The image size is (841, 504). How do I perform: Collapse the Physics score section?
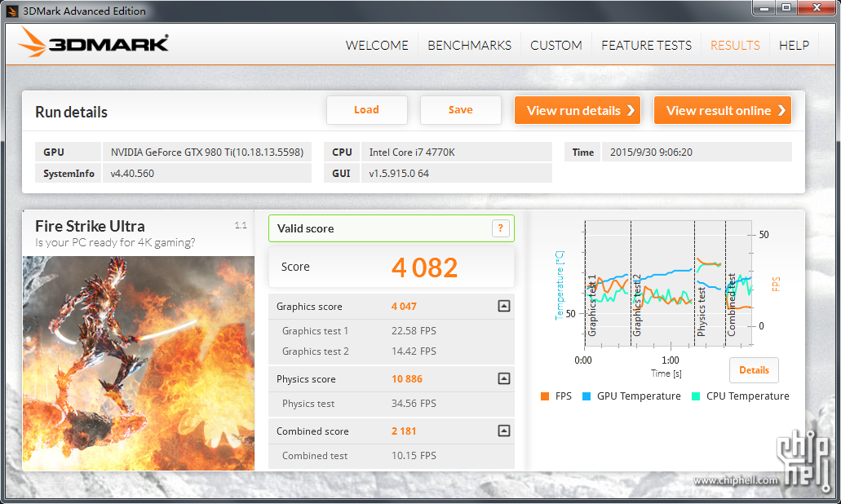[503, 378]
